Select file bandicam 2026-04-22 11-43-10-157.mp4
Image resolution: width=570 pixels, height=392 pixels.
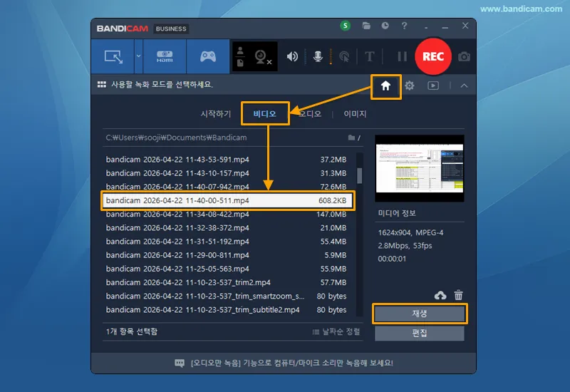(x=226, y=173)
